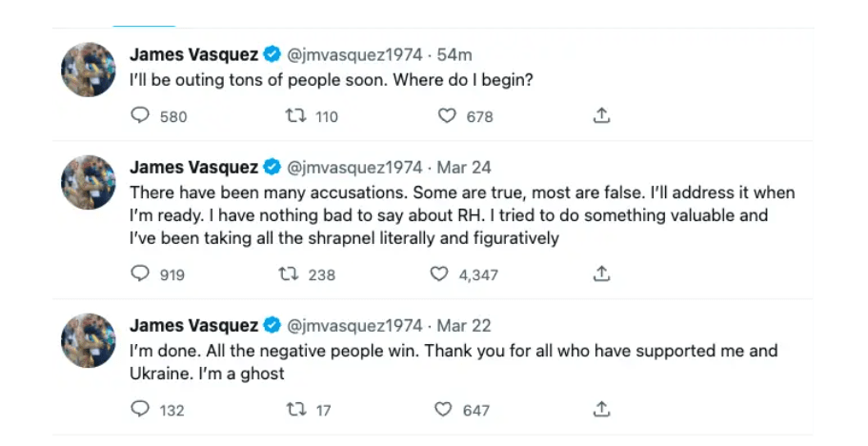Open the "Mar 24" timestamp link

point(464,168)
